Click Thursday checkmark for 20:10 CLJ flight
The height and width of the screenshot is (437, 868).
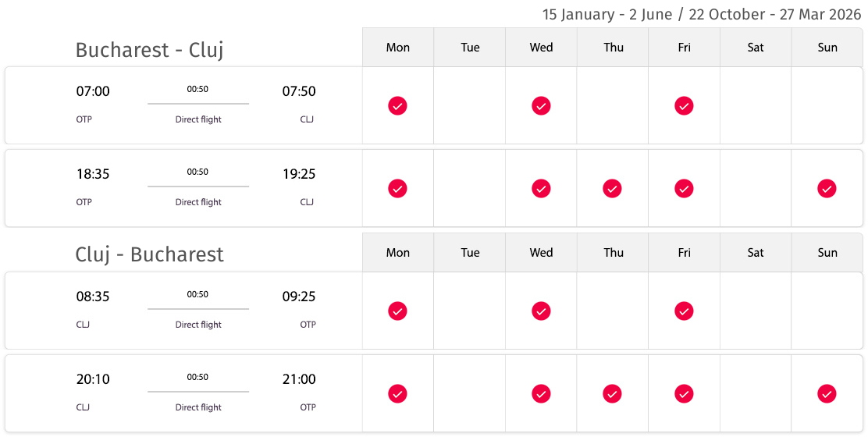(612, 394)
